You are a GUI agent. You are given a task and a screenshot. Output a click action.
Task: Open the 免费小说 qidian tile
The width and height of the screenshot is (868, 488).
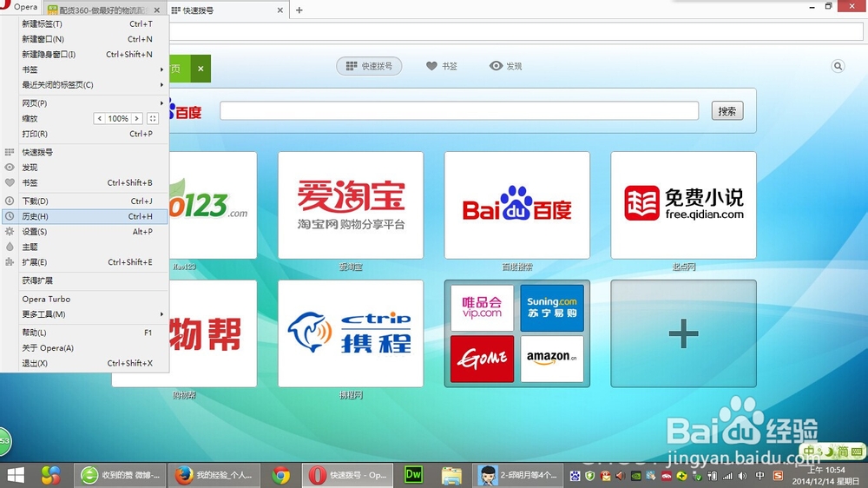(x=683, y=205)
